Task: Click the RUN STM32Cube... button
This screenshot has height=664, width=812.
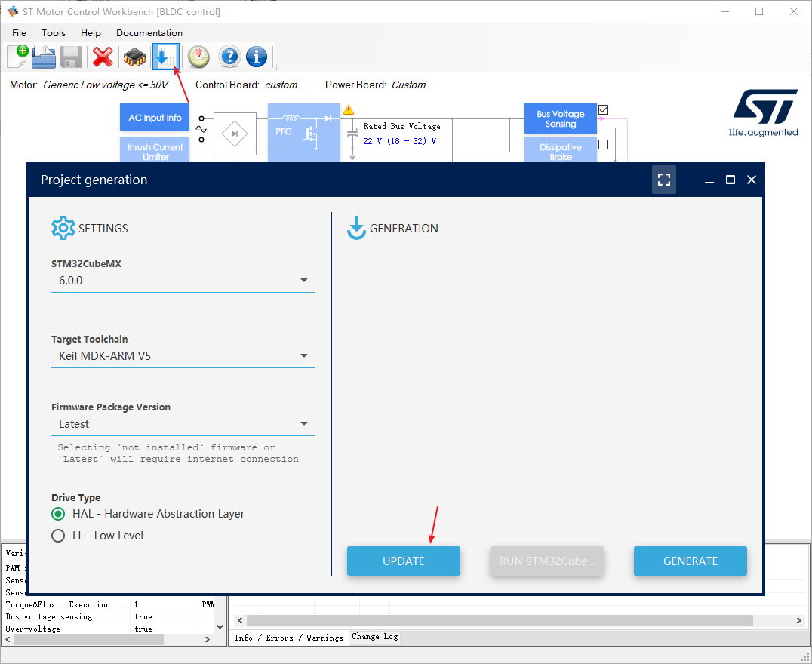Action: [547, 561]
